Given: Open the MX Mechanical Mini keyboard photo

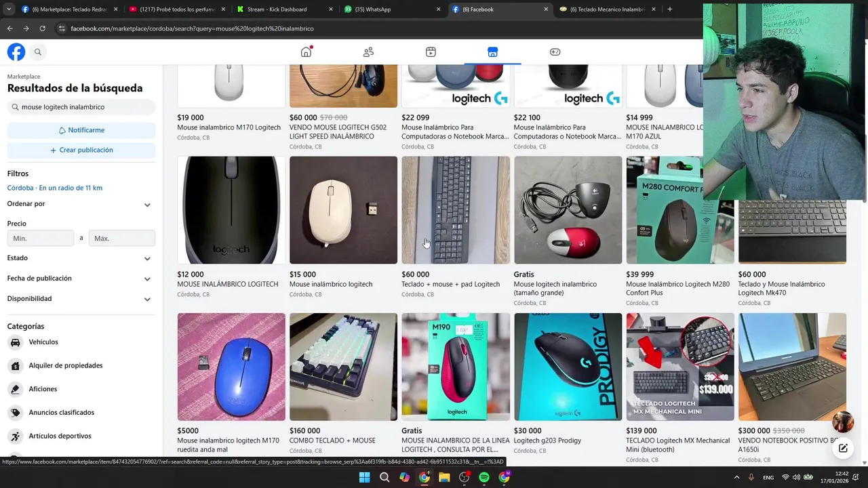Looking at the screenshot, I should [x=680, y=367].
